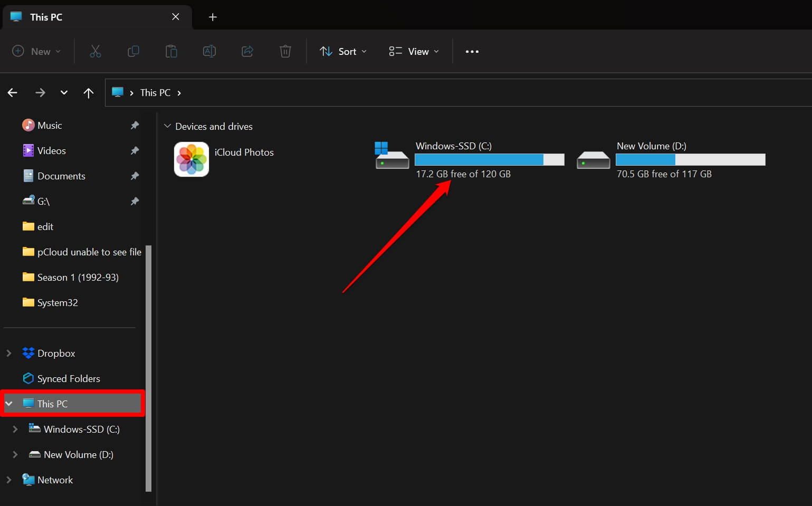This screenshot has width=812, height=506.
Task: Click the Delete icon in the toolbar
Action: coord(285,51)
